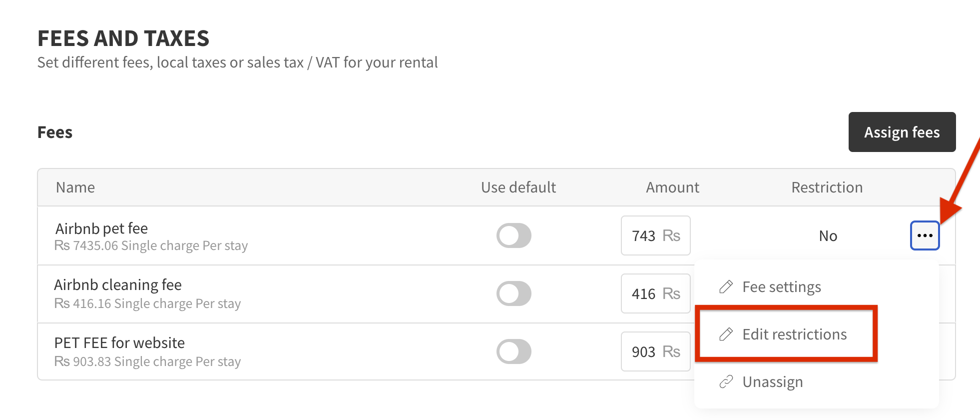The height and width of the screenshot is (420, 980).
Task: Toggle Use default for Airbnb cleaning fee
Action: point(513,293)
